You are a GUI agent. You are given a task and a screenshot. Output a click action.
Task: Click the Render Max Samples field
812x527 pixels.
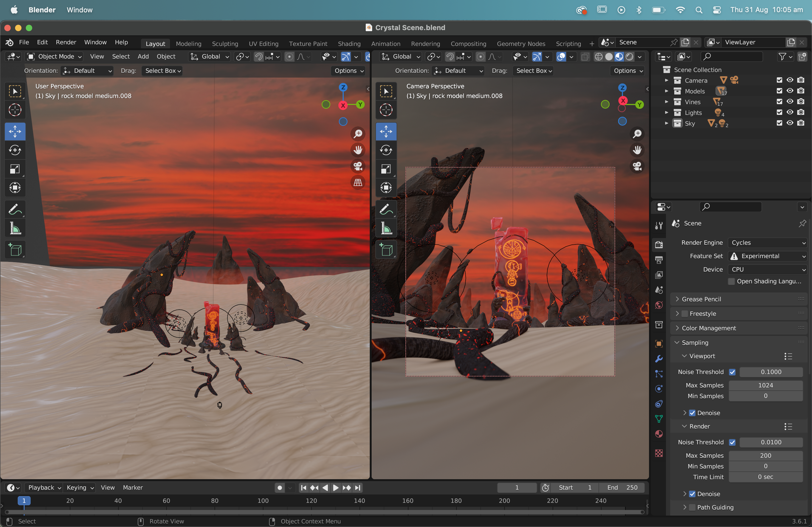765,455
